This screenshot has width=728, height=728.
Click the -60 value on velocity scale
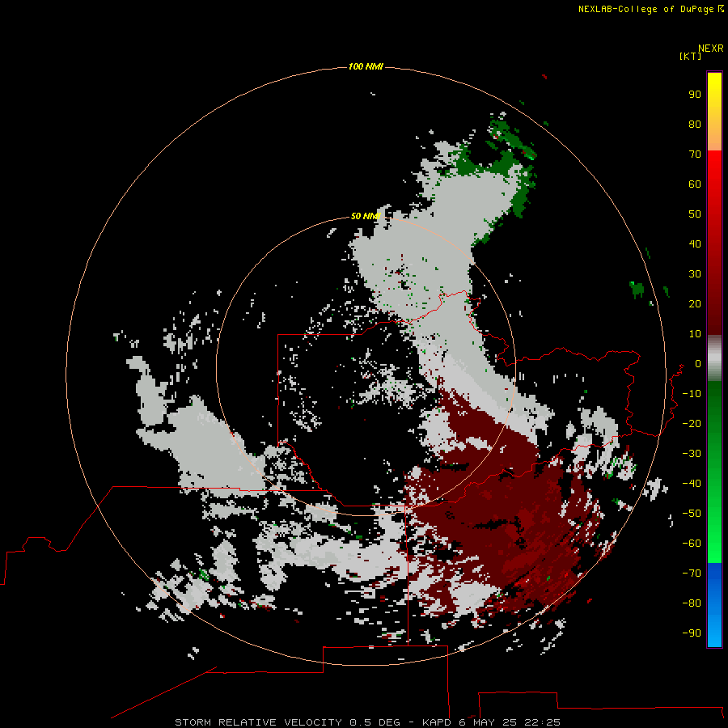pyautogui.click(x=692, y=544)
